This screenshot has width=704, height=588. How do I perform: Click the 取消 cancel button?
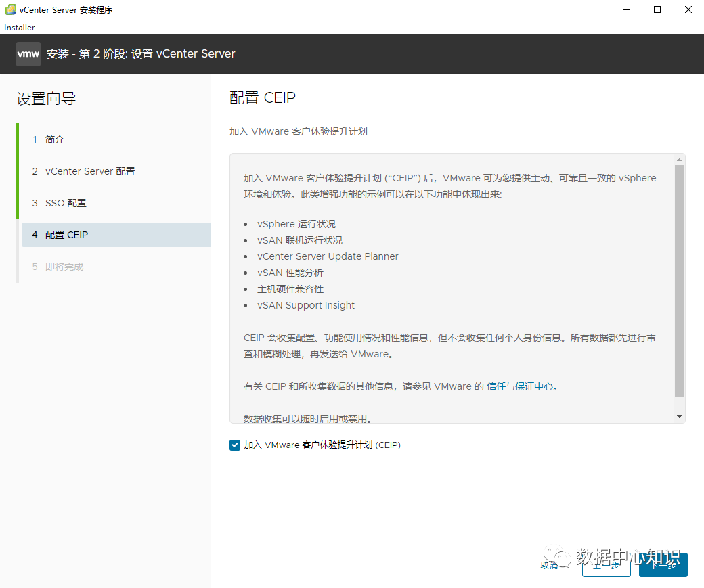(549, 565)
